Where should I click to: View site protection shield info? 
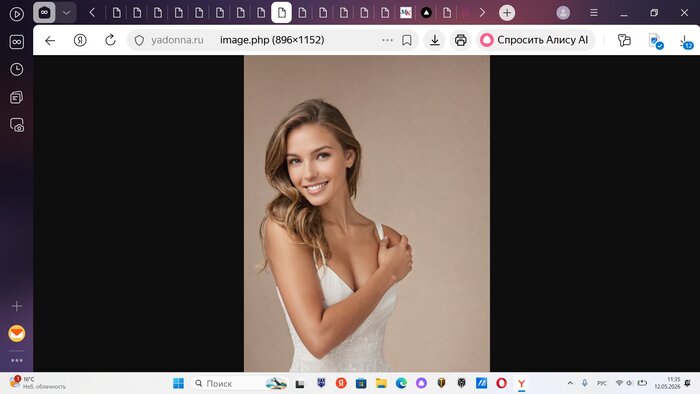pos(139,40)
